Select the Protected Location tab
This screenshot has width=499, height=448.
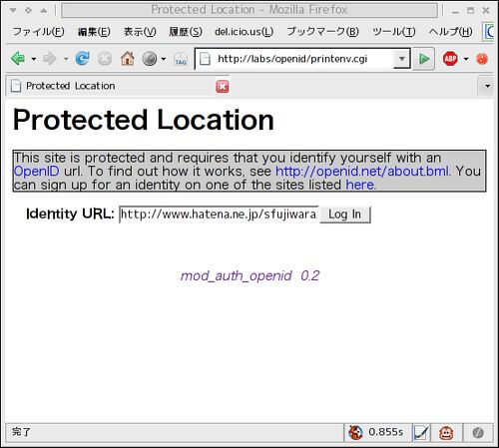click(117, 86)
